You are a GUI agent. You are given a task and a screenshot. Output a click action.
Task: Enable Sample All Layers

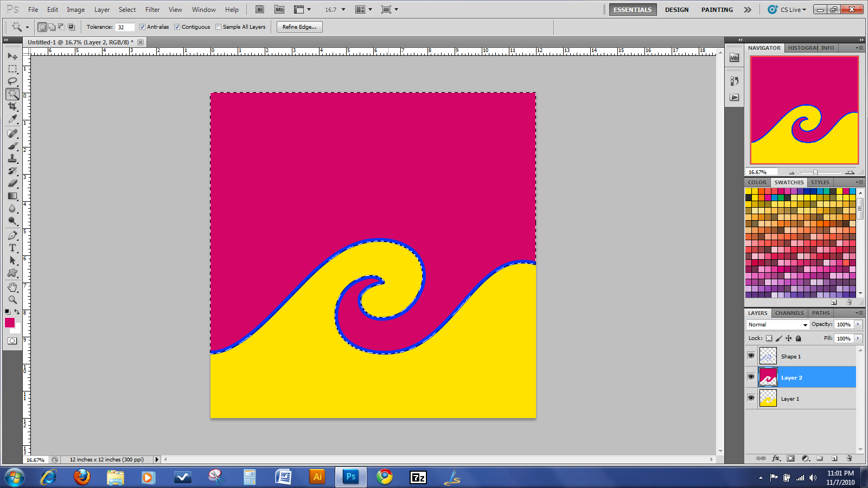tap(218, 27)
